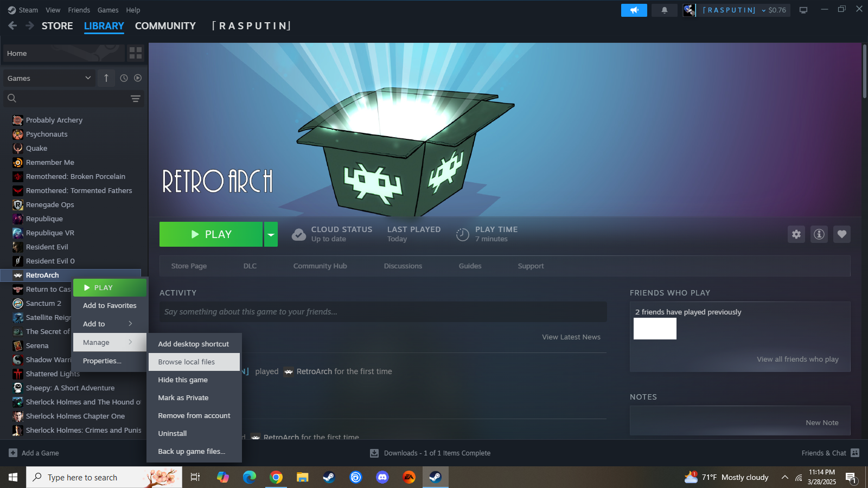Open File Explorer from the taskbar
The width and height of the screenshot is (868, 488).
(x=303, y=477)
